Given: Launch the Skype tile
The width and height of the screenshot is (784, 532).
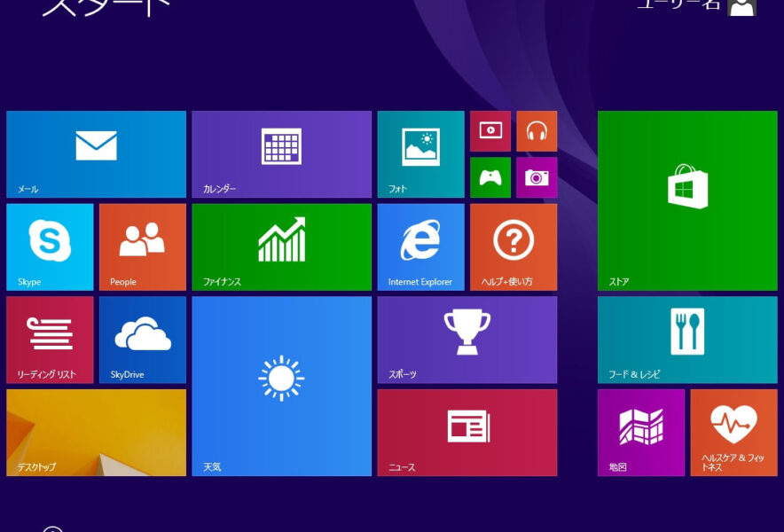Looking at the screenshot, I should (x=50, y=247).
